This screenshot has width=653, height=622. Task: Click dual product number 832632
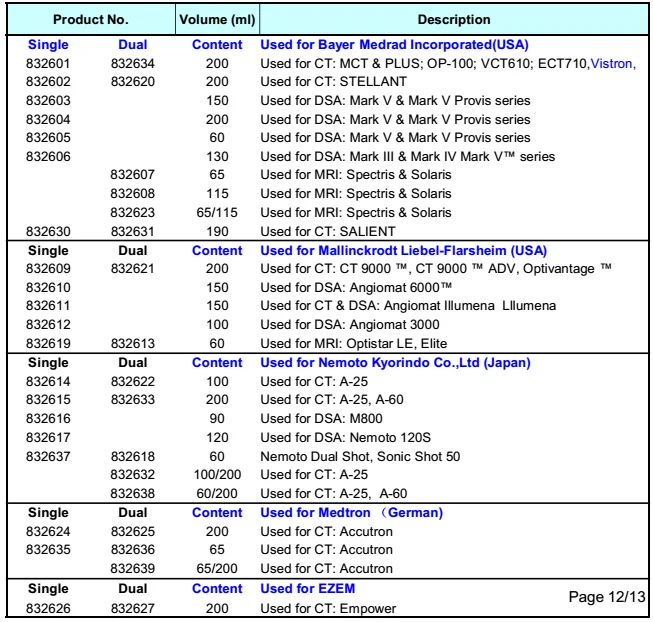tap(133, 475)
